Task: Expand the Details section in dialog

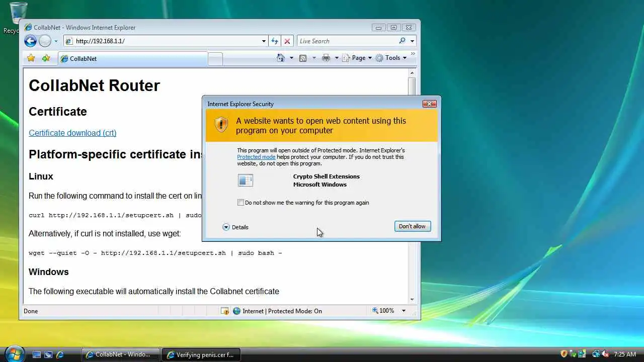Action: (235, 227)
